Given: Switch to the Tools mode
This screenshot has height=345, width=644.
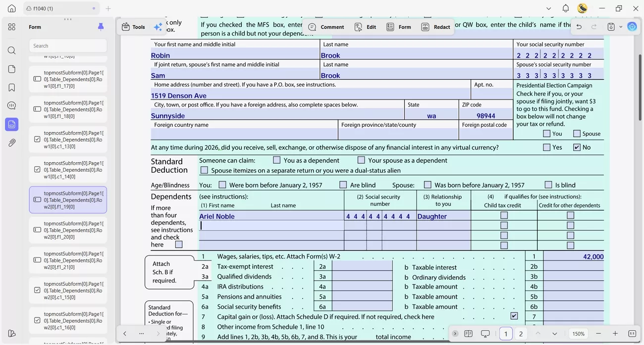Looking at the screenshot, I should tap(133, 27).
